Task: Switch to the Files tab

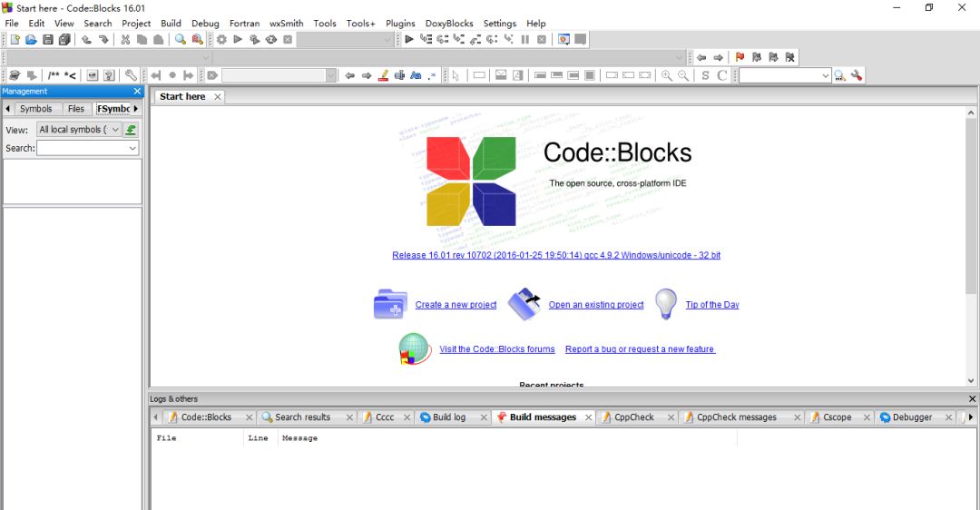Action: (76, 109)
